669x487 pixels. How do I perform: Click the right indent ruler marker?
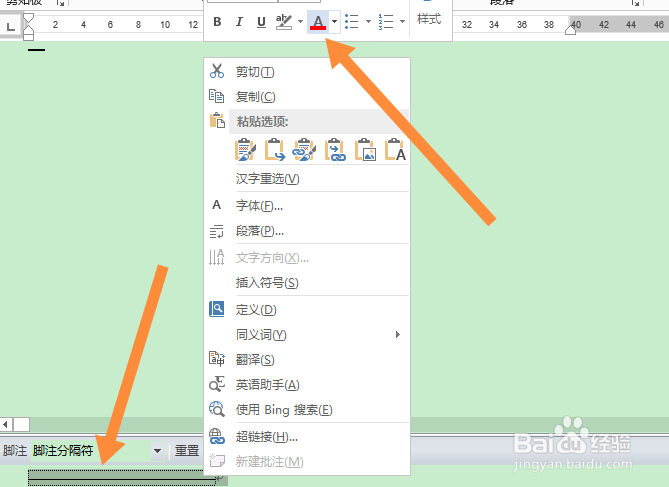570,29
